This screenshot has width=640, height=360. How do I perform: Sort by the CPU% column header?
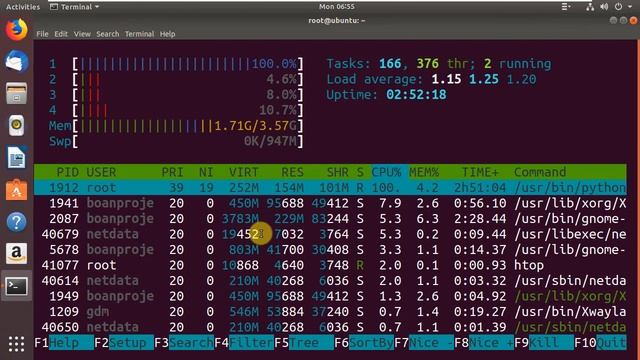386,172
